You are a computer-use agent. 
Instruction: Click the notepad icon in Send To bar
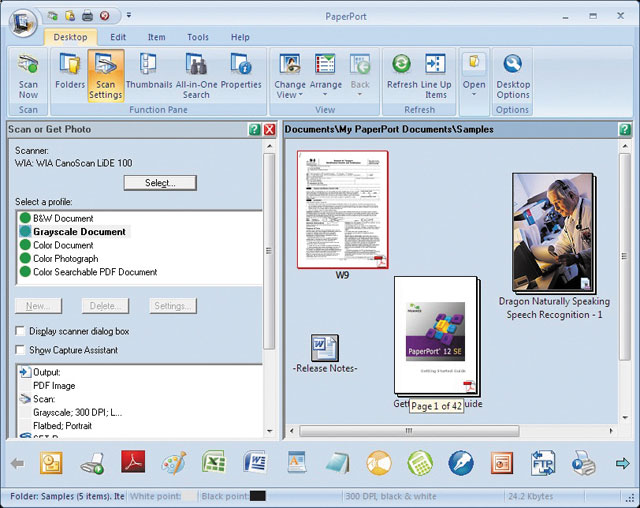pyautogui.click(x=338, y=463)
